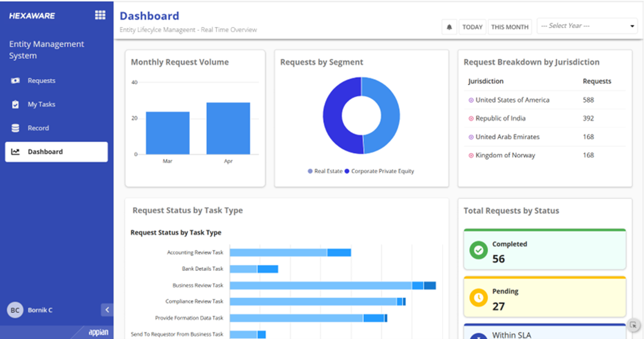Click the My Tasks clipboard icon
The height and width of the screenshot is (339, 644).
[15, 104]
